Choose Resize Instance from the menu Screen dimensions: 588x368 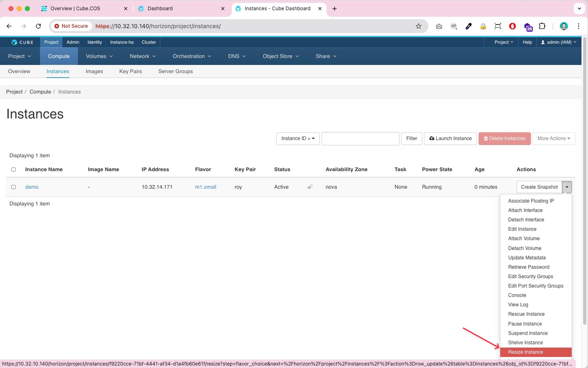536,352
